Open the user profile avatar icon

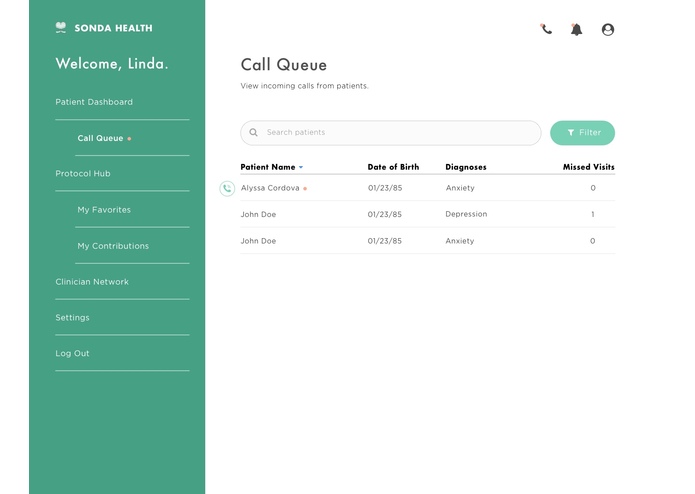608,30
